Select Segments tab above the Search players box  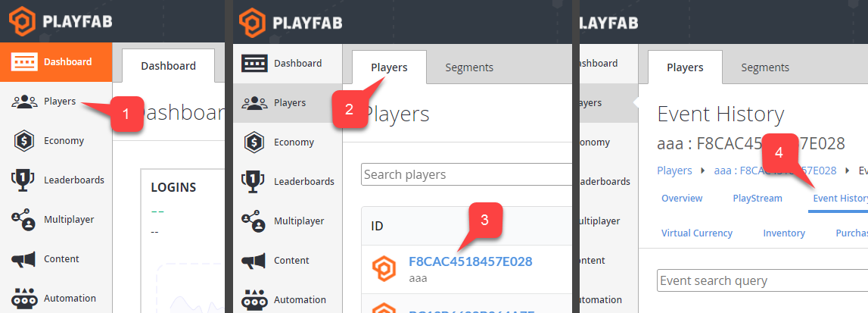[x=469, y=67]
